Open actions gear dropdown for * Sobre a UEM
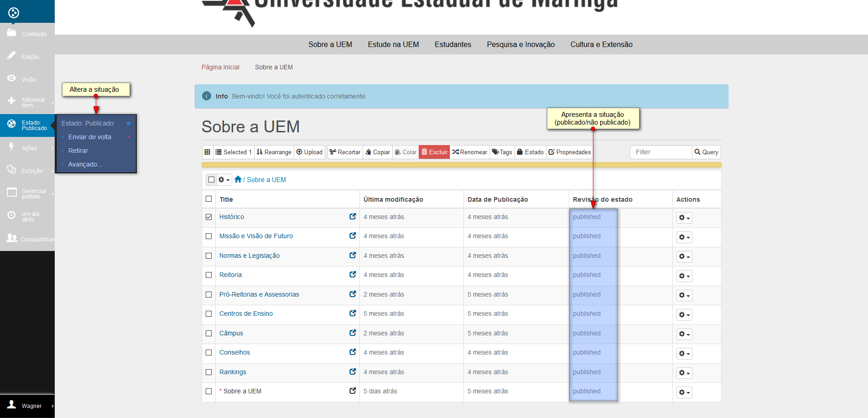Viewport: 868px width, 418px height. pos(684,392)
